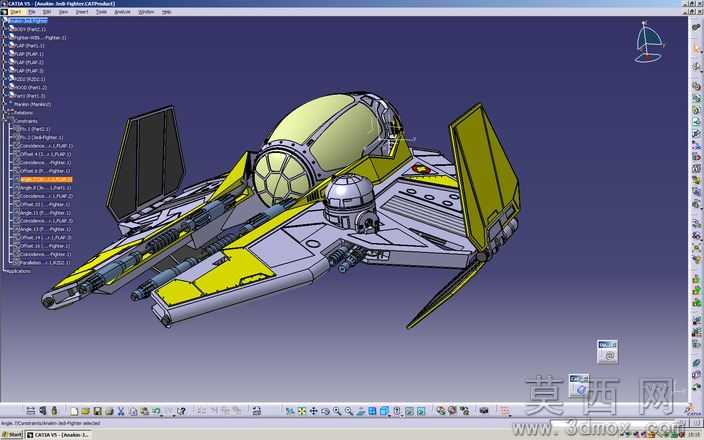Select the Manikin node in tree
This screenshot has width=704, height=440.
(x=32, y=104)
